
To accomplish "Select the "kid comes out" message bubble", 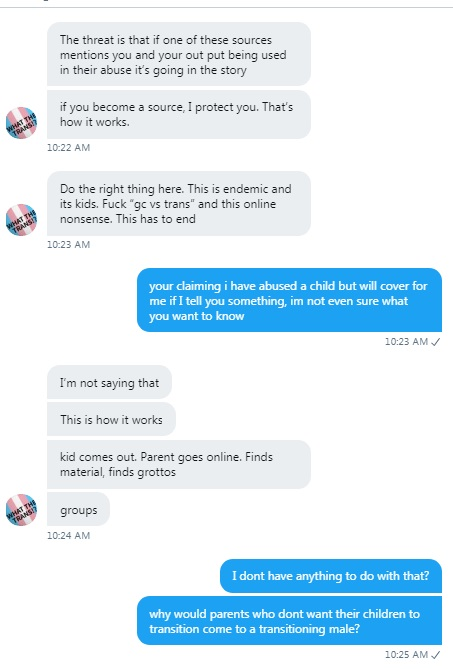I will pyautogui.click(x=179, y=464).
